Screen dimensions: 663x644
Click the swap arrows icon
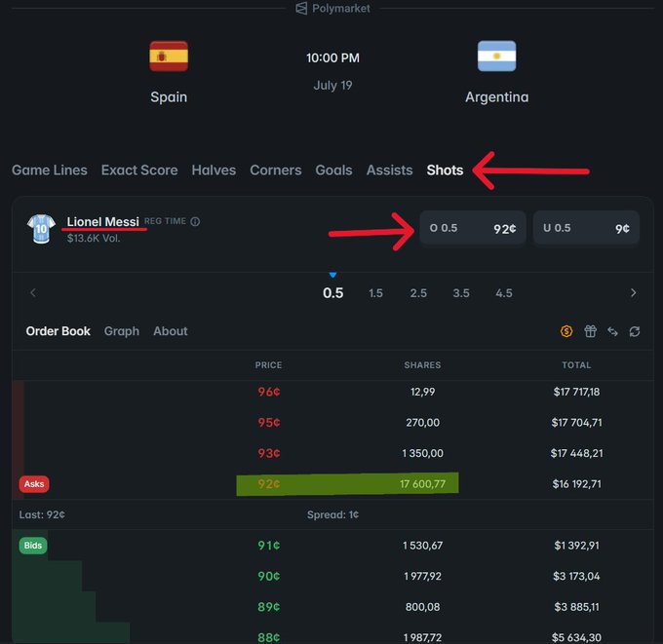pos(612,331)
